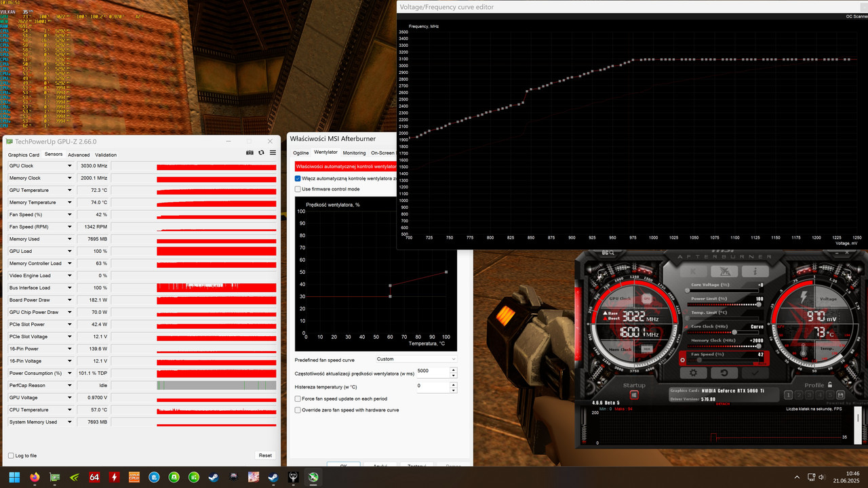Click OC Scanner in curve editor
Viewport: 868px width, 488px height.
pyautogui.click(x=856, y=16)
